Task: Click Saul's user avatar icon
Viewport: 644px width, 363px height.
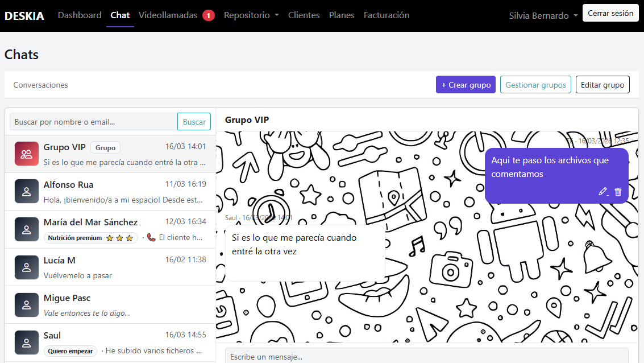Action: [27, 342]
